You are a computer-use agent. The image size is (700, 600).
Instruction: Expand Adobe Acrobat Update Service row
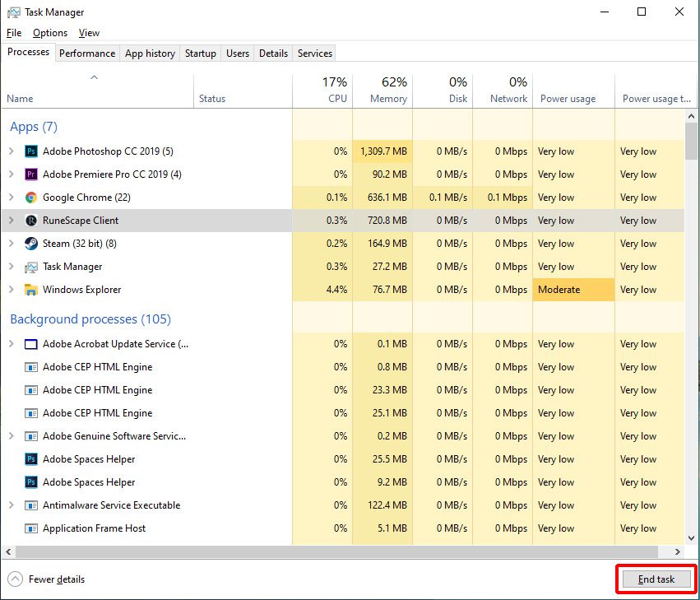pos(12,344)
